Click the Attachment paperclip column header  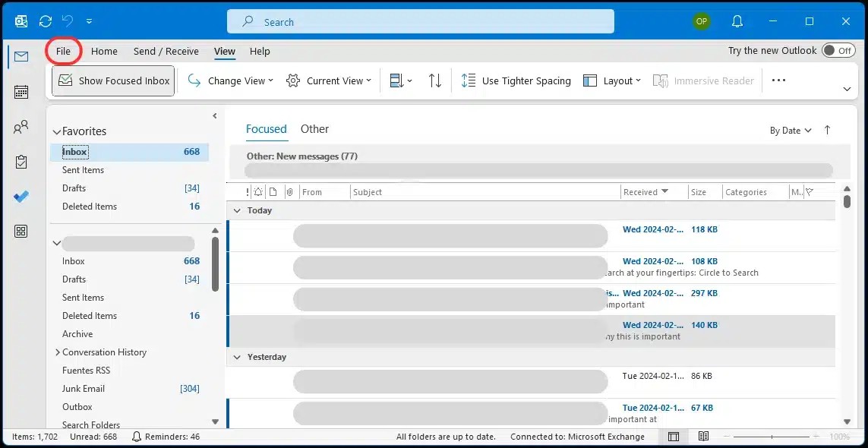(289, 192)
